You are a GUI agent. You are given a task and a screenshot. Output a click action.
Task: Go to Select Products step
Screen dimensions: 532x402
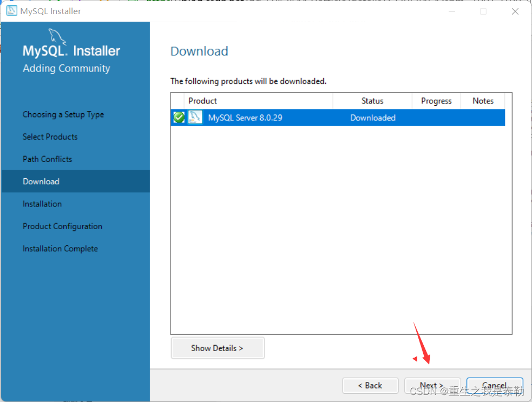(x=50, y=137)
